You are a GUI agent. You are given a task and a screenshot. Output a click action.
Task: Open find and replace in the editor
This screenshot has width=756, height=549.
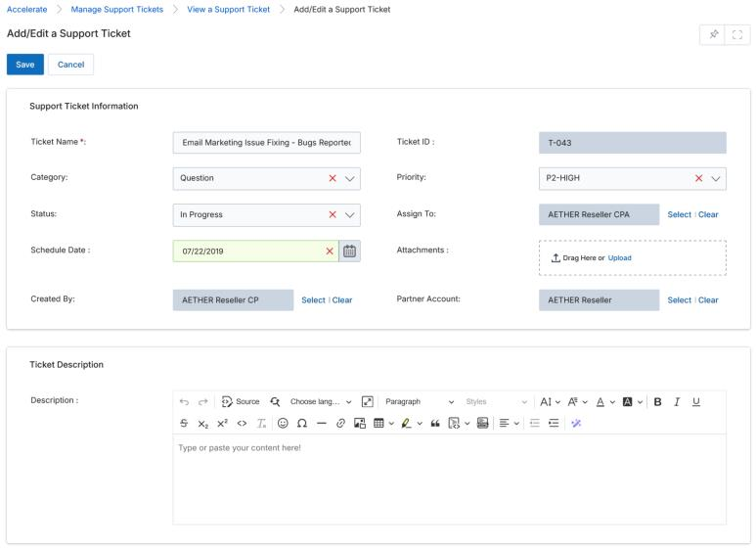(275, 402)
